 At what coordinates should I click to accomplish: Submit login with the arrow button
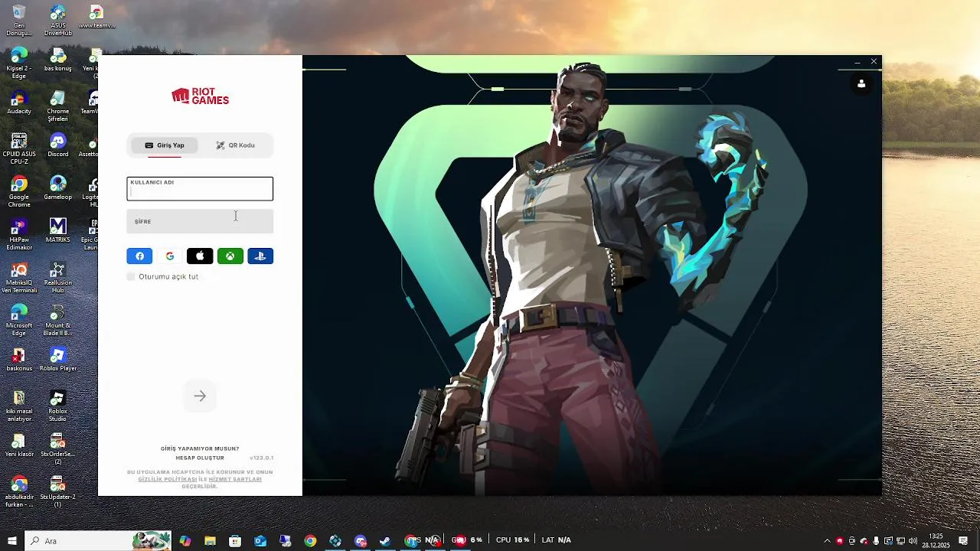(200, 396)
